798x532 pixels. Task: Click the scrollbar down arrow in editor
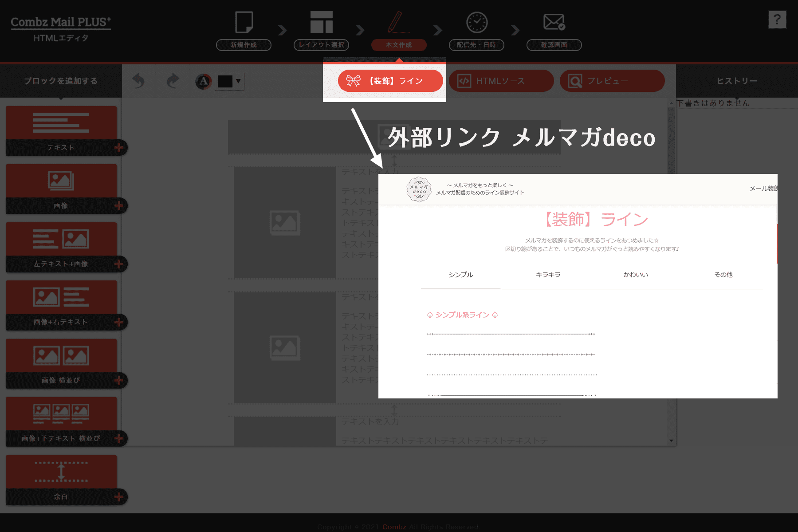pos(671,441)
